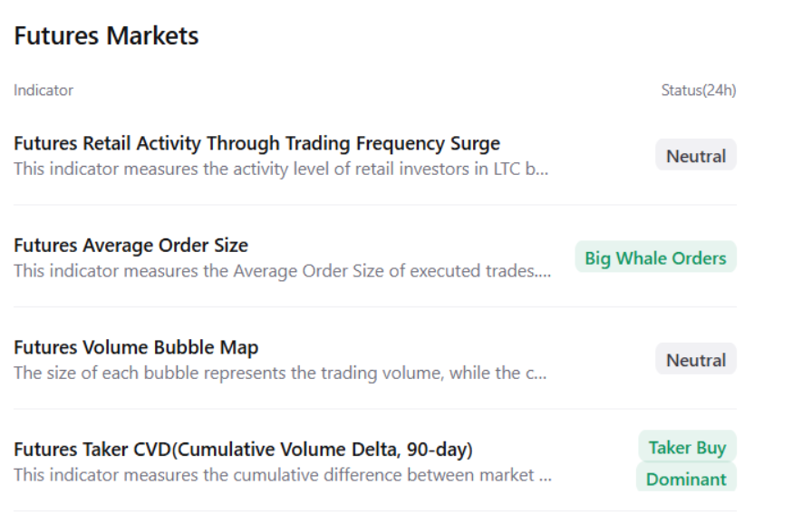Open Futures Retail Activity Through Trading Frequency Surge
Screen dimensions: 812x524
point(256,143)
